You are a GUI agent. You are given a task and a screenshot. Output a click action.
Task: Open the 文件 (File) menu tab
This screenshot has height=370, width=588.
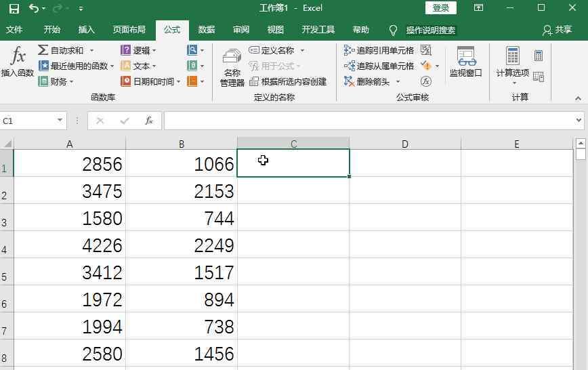pos(14,30)
